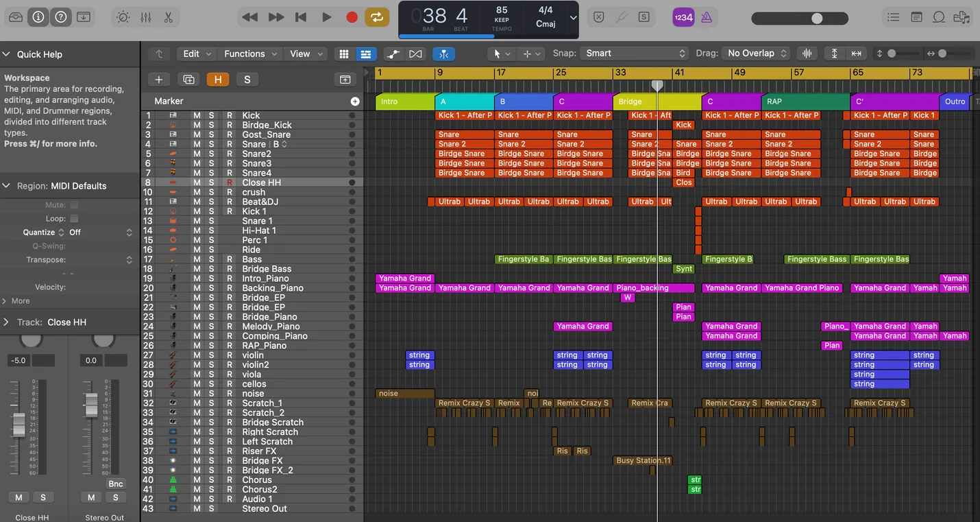Image resolution: width=980 pixels, height=522 pixels.
Task: Toggle Flex bow-tie button
Action: click(415, 54)
